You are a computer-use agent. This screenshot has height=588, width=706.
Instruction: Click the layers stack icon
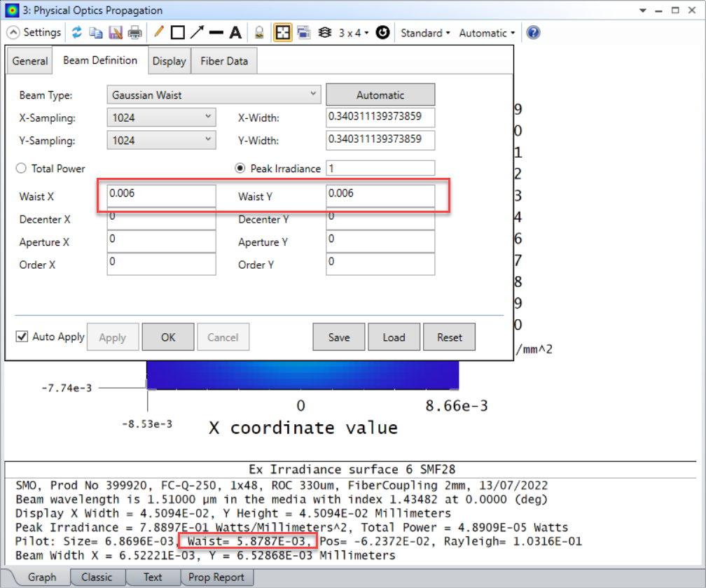pyautogui.click(x=324, y=32)
